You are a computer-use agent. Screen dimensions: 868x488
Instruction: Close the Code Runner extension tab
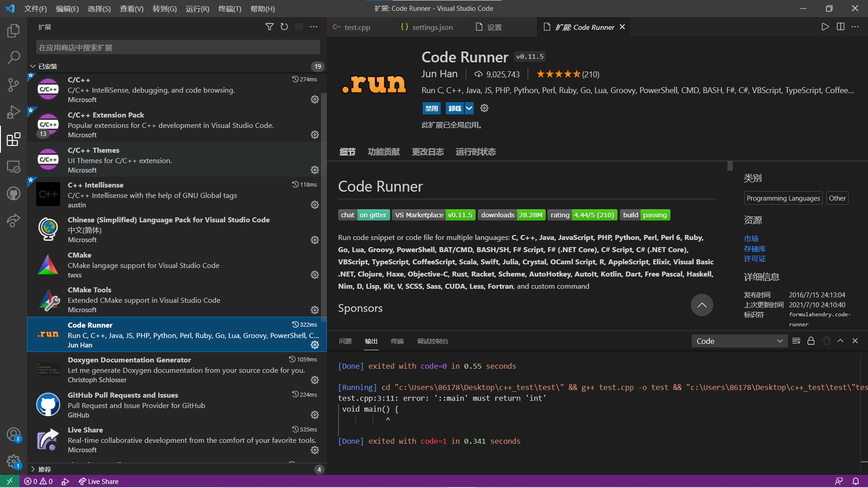click(x=623, y=27)
